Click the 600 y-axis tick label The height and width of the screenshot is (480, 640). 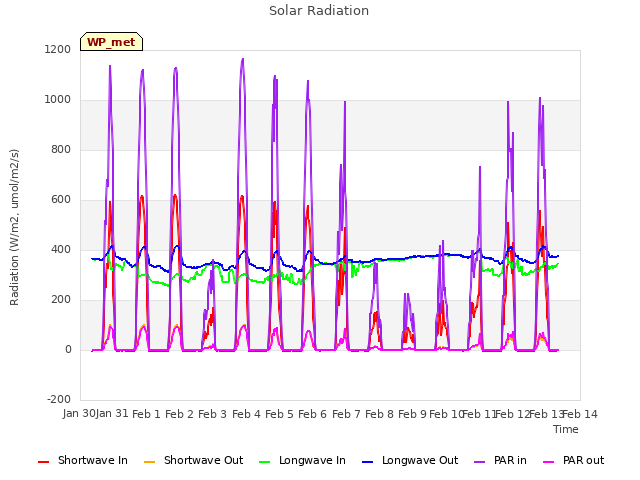click(x=61, y=200)
